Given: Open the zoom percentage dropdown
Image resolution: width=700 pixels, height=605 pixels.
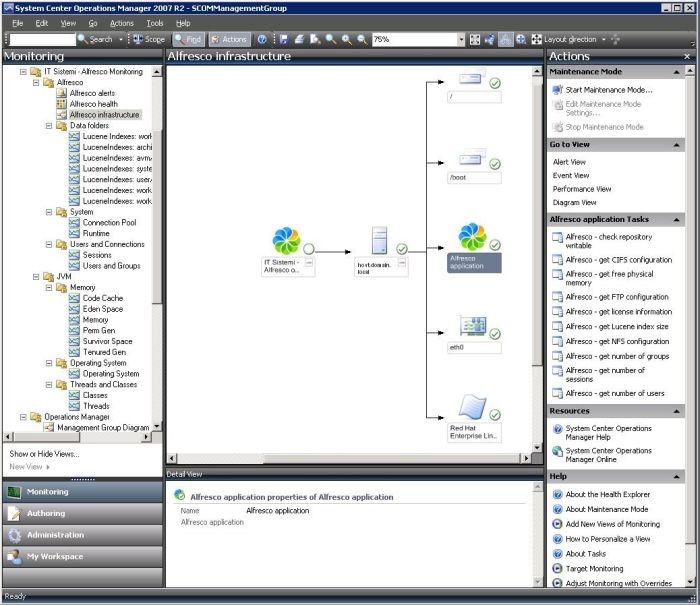Looking at the screenshot, I should (461, 39).
